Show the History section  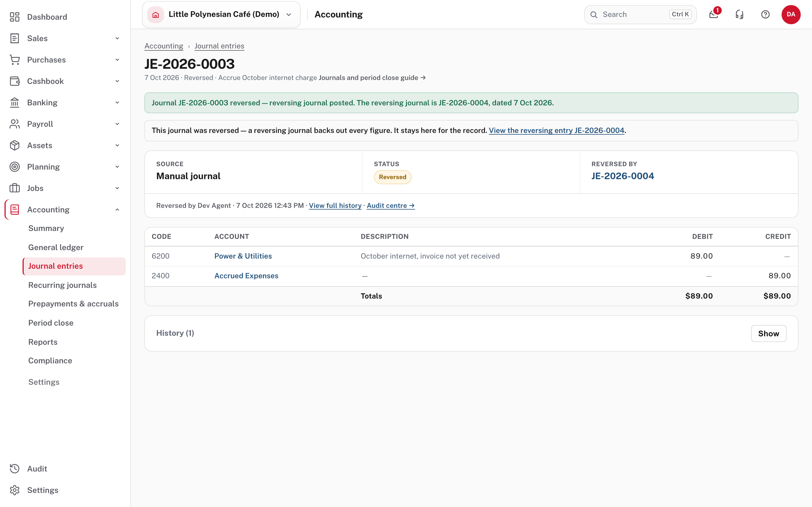click(768, 333)
